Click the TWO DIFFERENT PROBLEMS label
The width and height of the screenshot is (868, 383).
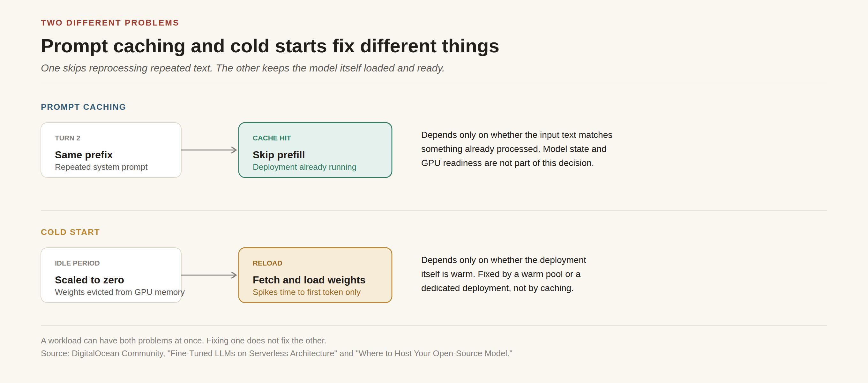[110, 23]
